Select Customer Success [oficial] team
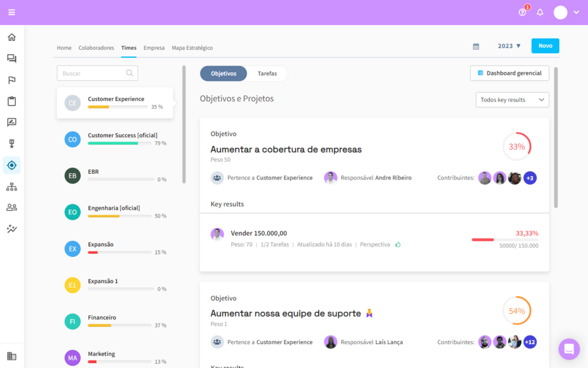 tap(115, 139)
